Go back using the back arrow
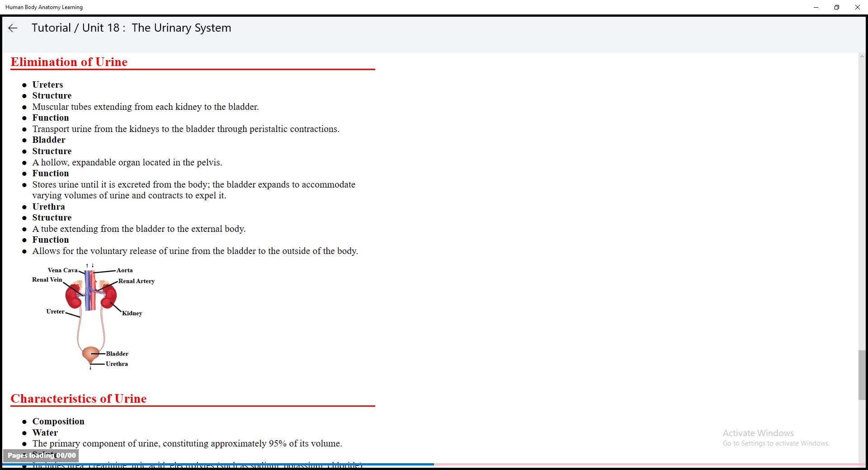 13,28
